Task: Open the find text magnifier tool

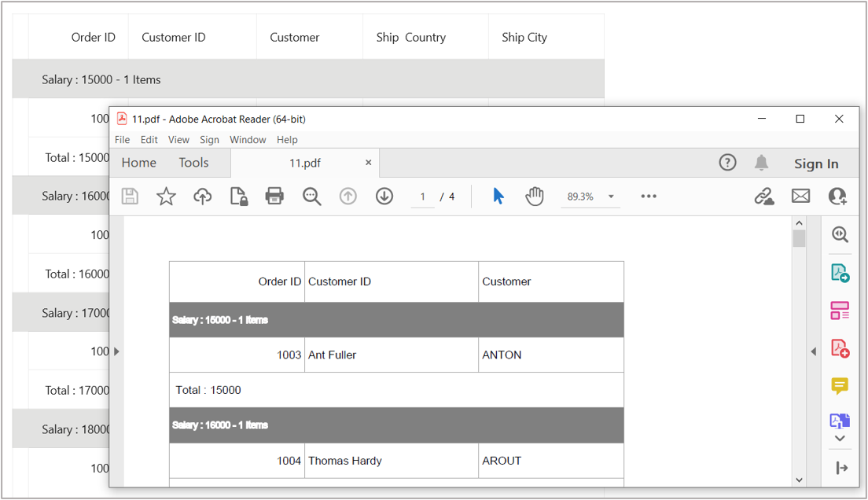Action: click(311, 197)
